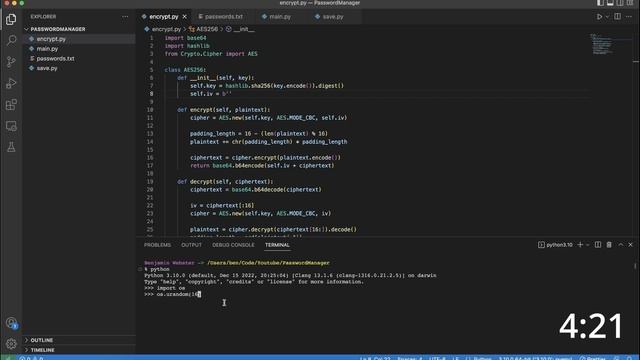Image resolution: width=640 pixels, height=360 pixels.
Task: Open the Run and Debug view
Action: (x=11, y=83)
